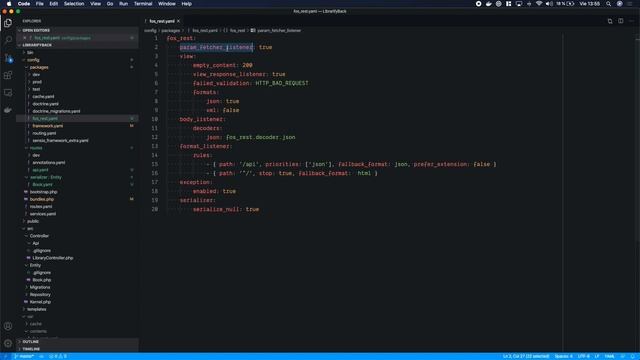Open the Wi-Fi menu in macOS menu bar
The image size is (640, 360).
539,4
